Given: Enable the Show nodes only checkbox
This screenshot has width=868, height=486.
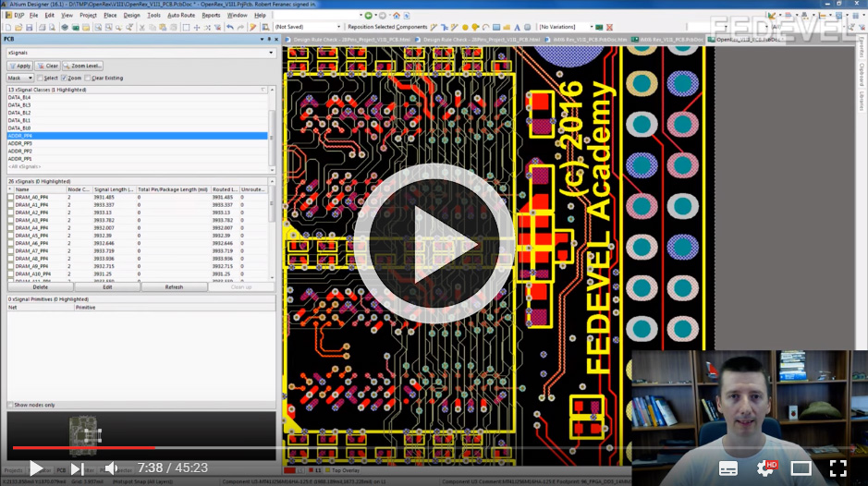Looking at the screenshot, I should [x=10, y=406].
